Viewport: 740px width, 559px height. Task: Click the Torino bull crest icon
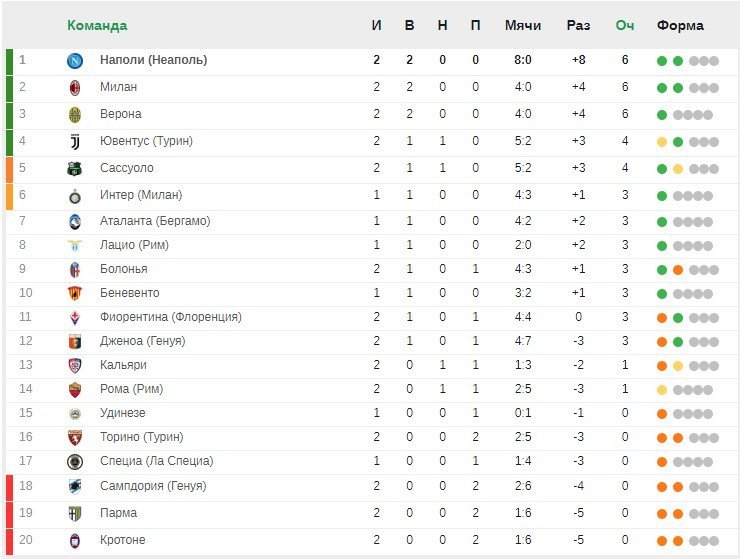tap(75, 438)
